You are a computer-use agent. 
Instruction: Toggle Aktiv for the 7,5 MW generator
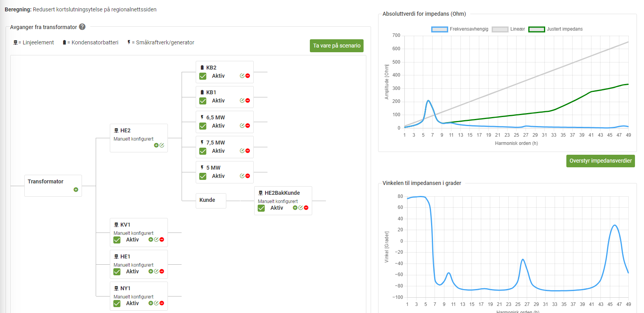pyautogui.click(x=203, y=151)
